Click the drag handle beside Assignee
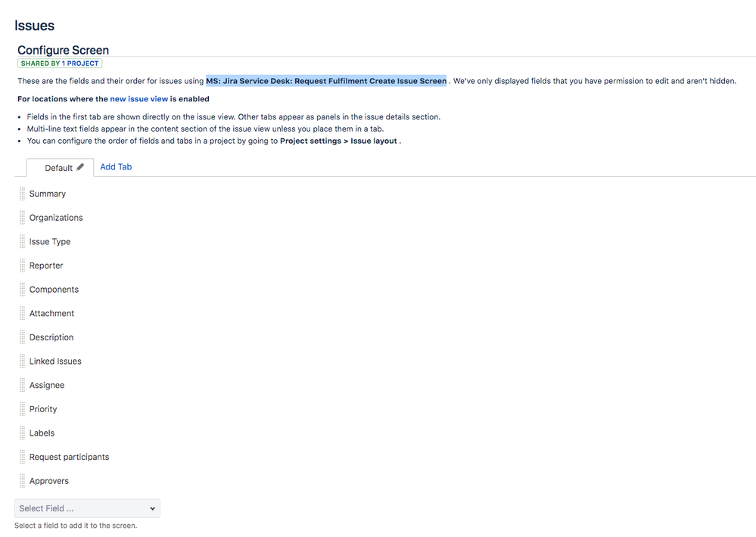The height and width of the screenshot is (537, 756). (x=22, y=385)
